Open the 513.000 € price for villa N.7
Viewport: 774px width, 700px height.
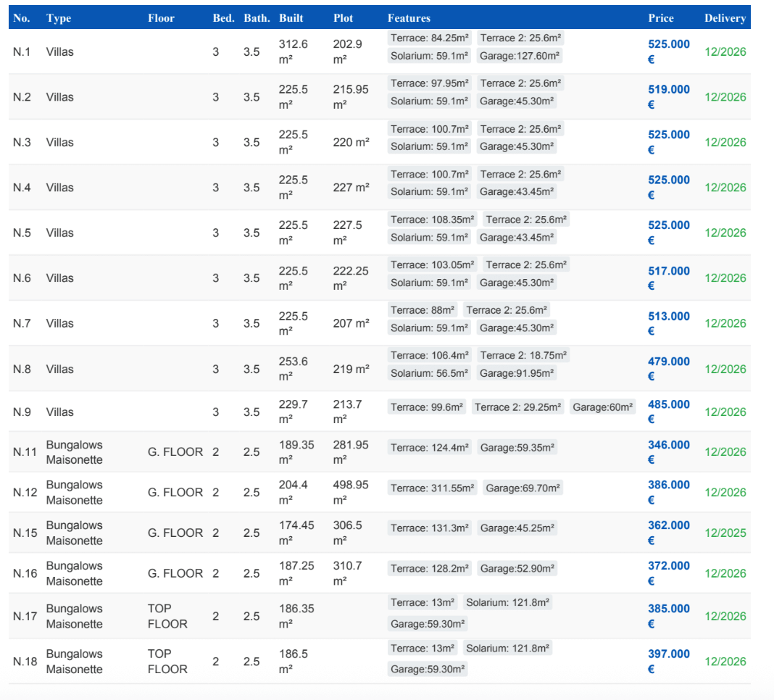point(668,323)
